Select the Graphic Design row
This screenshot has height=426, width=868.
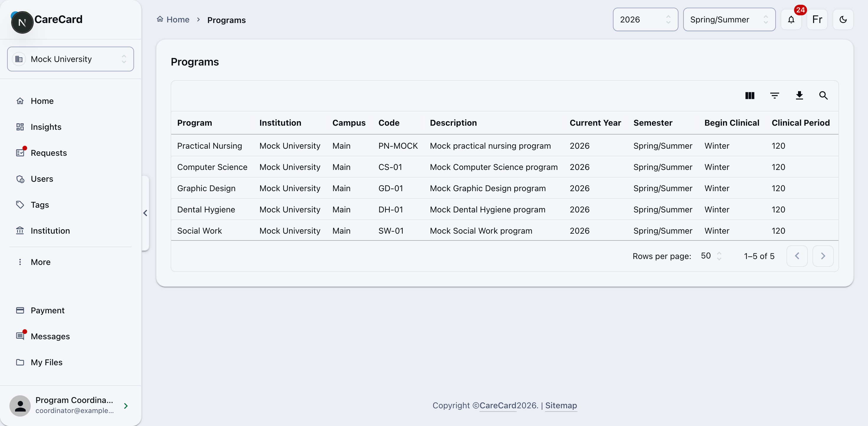[505, 188]
